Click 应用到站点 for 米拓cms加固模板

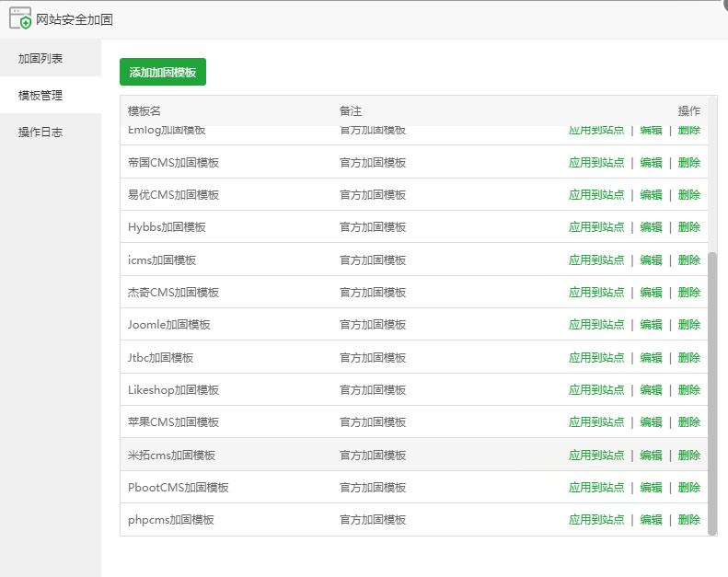(596, 455)
